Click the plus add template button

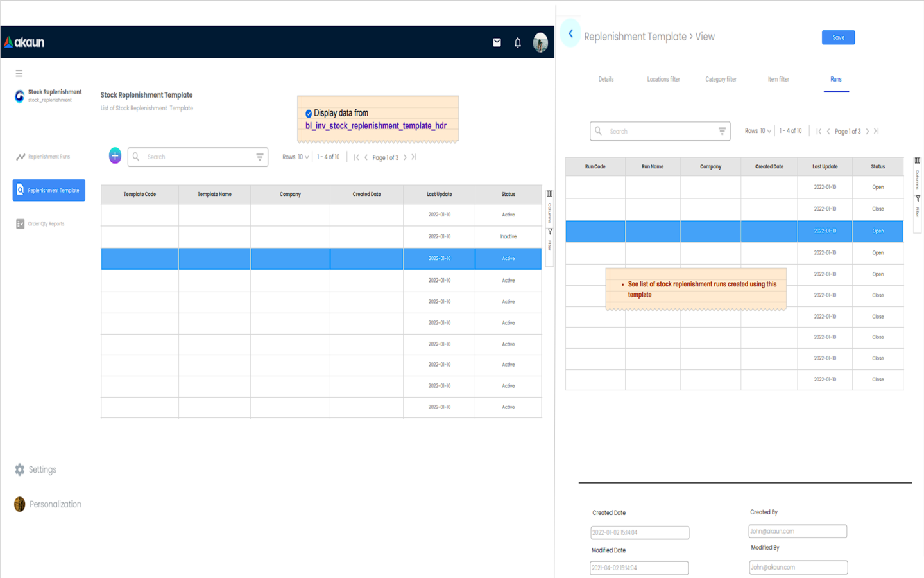click(x=115, y=155)
